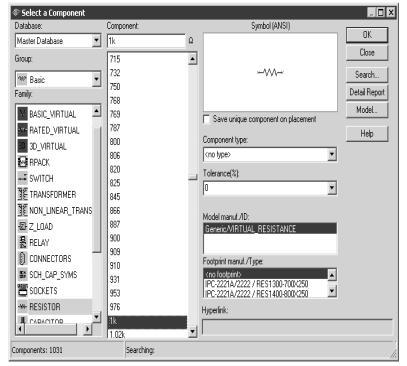Click the Model... button
This screenshot has width=407, height=366.
coord(367,110)
